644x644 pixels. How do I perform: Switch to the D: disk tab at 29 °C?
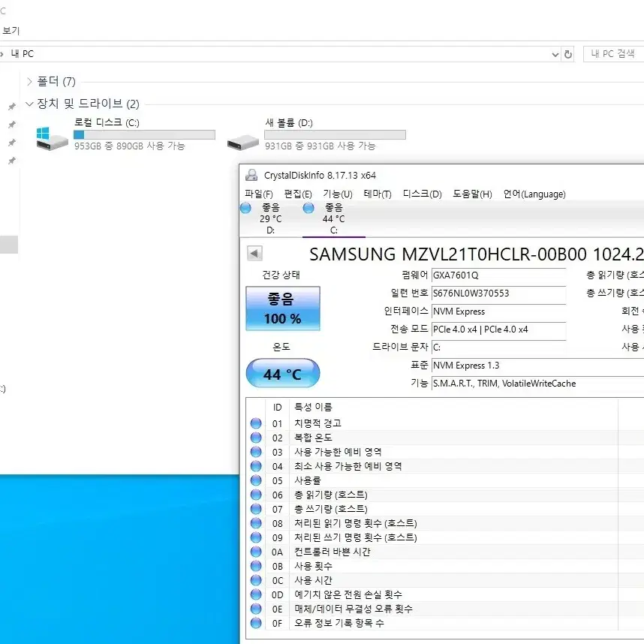[271, 219]
